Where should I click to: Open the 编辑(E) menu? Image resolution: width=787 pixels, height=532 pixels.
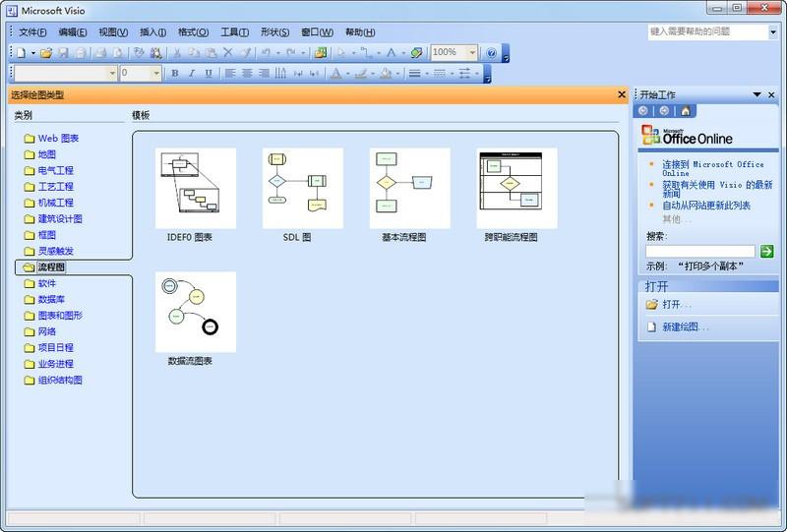tap(73, 32)
